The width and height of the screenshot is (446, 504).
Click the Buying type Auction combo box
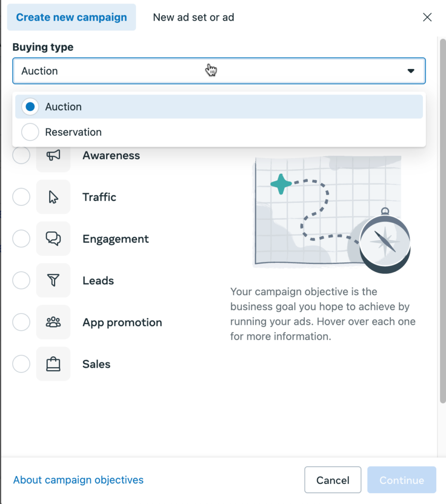[218, 71]
